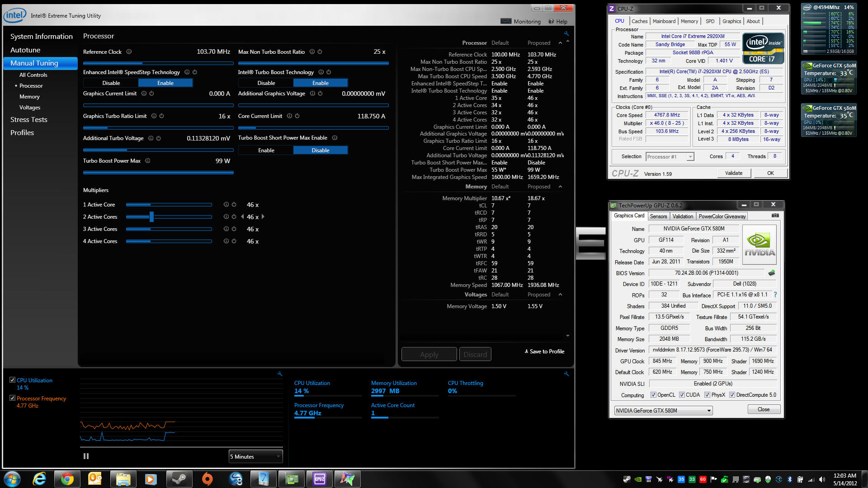Toggle OpenCL checkbox in GPU-Z

[653, 395]
